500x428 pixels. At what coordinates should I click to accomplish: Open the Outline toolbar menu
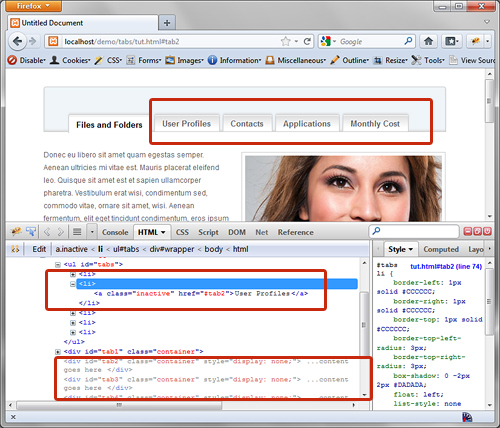click(350, 60)
